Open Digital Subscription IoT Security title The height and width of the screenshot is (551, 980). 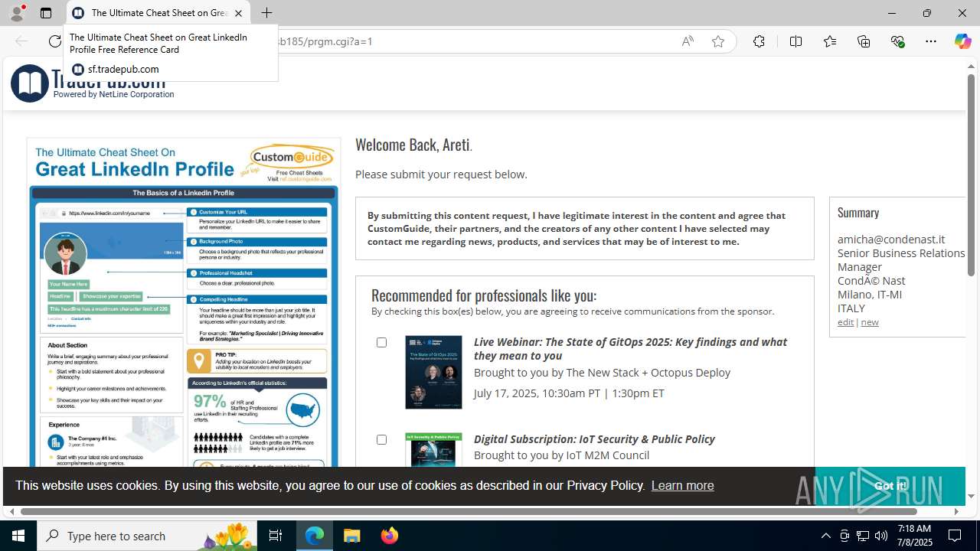(x=594, y=439)
